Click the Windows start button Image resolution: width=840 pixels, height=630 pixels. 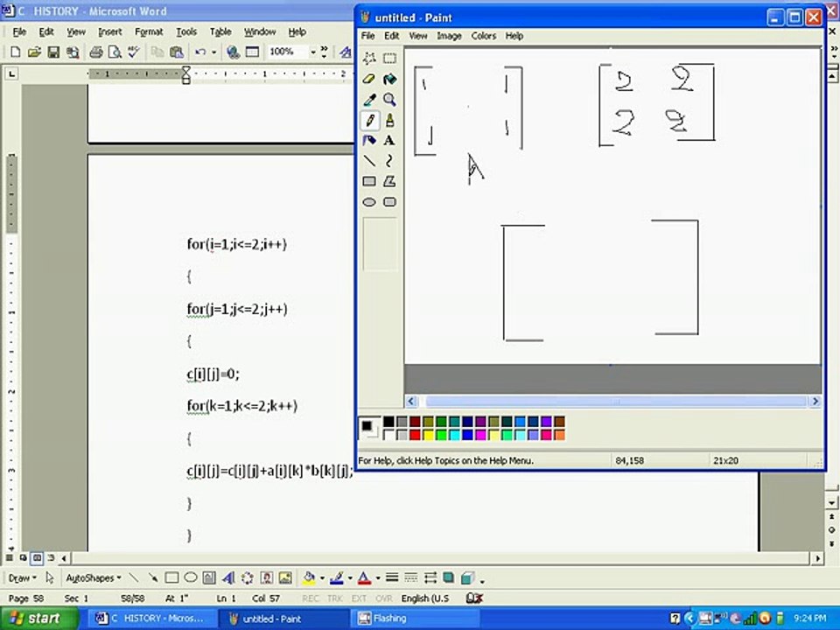[x=38, y=619]
